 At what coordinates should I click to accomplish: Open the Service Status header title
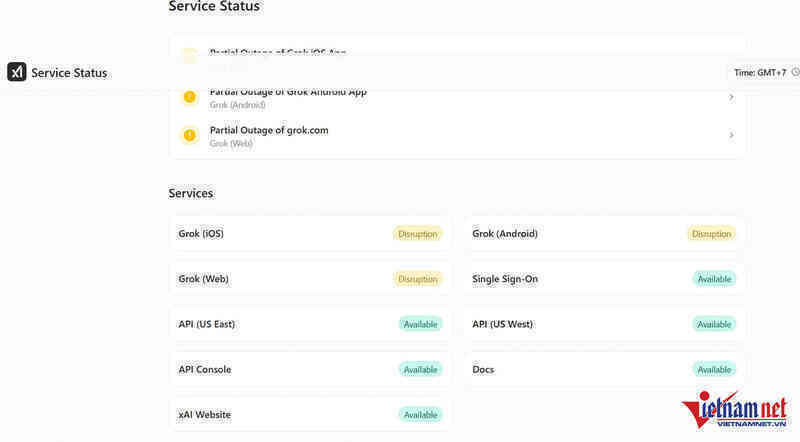click(x=69, y=73)
